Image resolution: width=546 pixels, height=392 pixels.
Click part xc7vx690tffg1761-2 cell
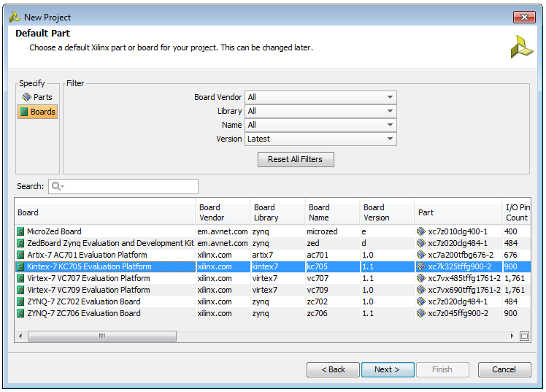[458, 290]
